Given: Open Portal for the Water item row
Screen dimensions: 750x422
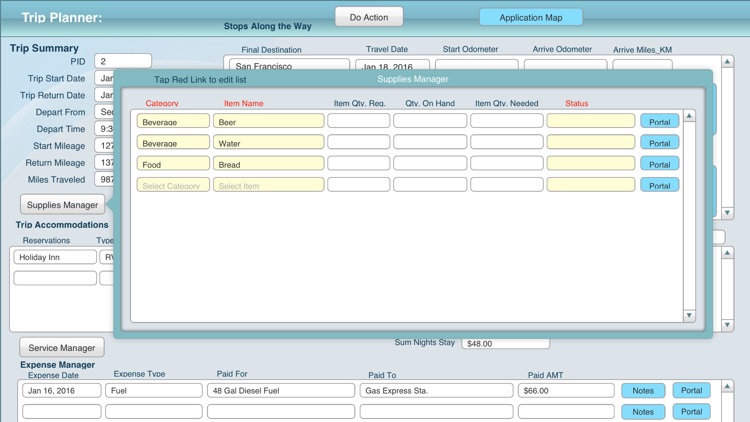Looking at the screenshot, I should (659, 143).
